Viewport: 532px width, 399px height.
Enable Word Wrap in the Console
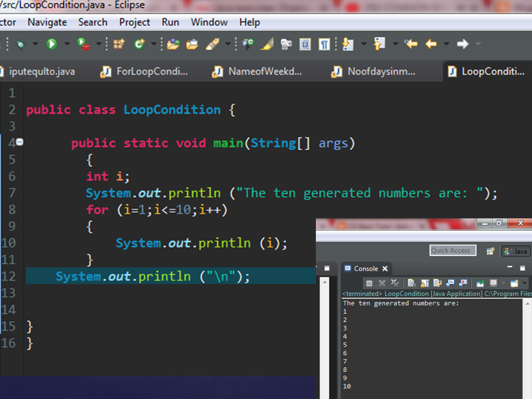point(437,283)
